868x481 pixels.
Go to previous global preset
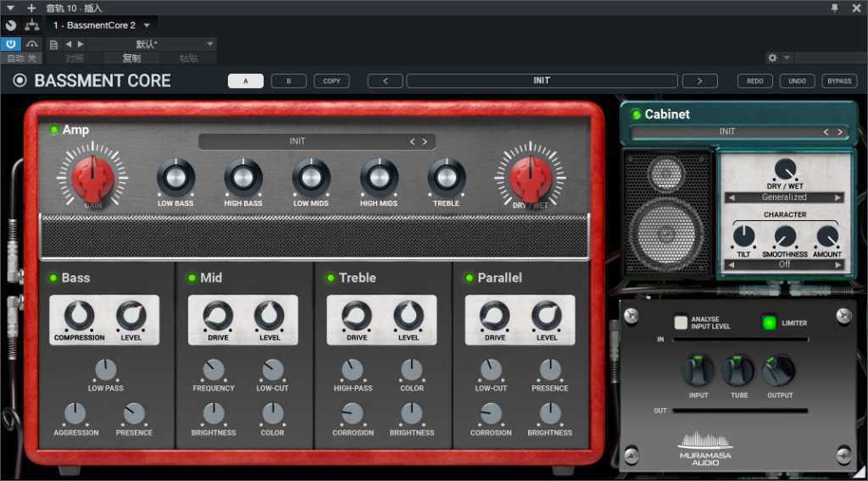click(x=386, y=80)
